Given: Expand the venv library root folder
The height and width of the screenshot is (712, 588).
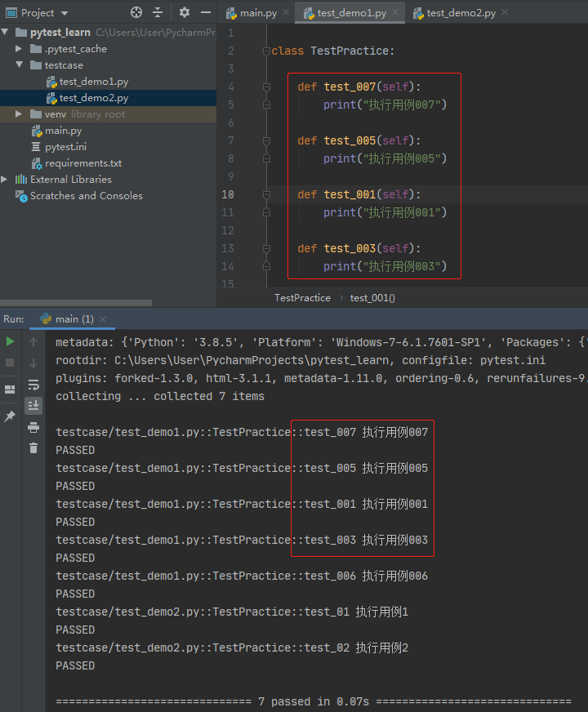Looking at the screenshot, I should (19, 114).
